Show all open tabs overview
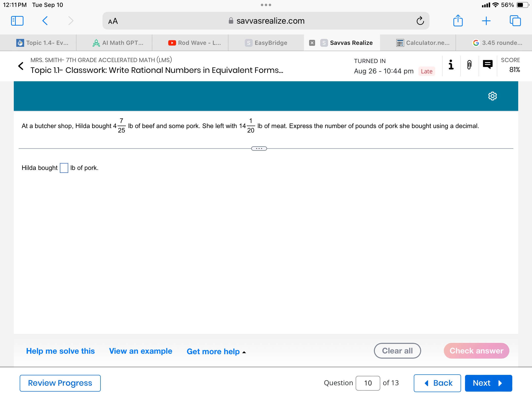Viewport: 532px width, 399px height. [x=515, y=21]
